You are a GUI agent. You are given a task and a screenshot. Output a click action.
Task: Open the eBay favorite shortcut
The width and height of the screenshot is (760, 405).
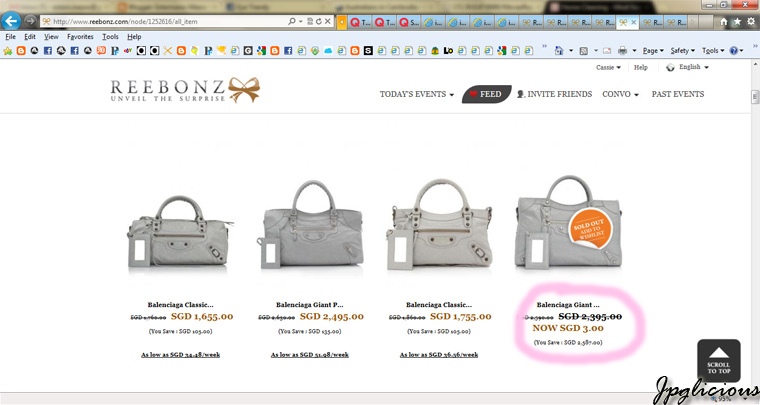pos(127,51)
